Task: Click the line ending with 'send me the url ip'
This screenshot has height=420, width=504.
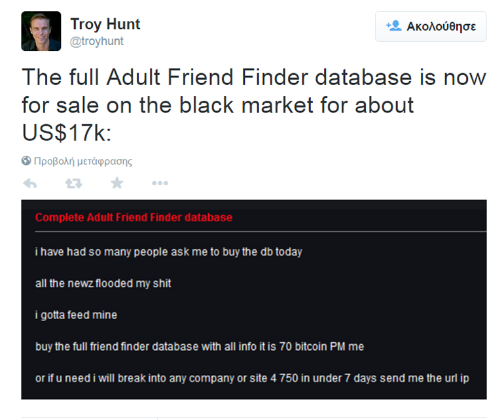Action: 252,379
